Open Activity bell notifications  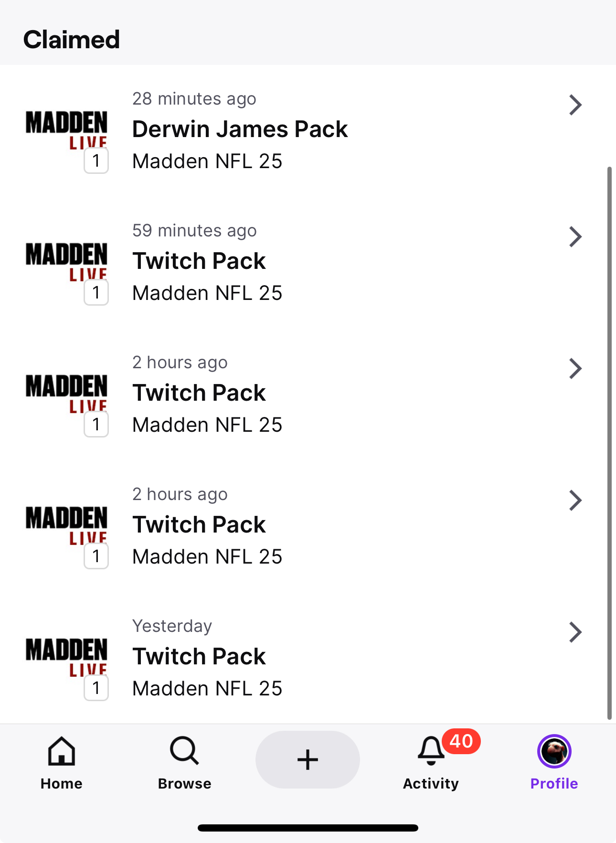click(x=431, y=751)
